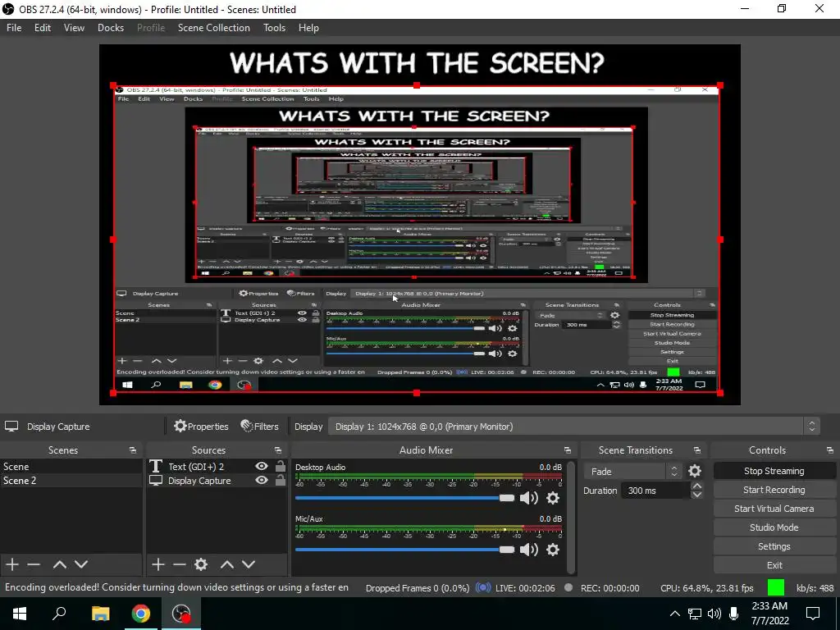This screenshot has width=840, height=630.
Task: Open the Display monitor dropdown
Action: (x=573, y=427)
